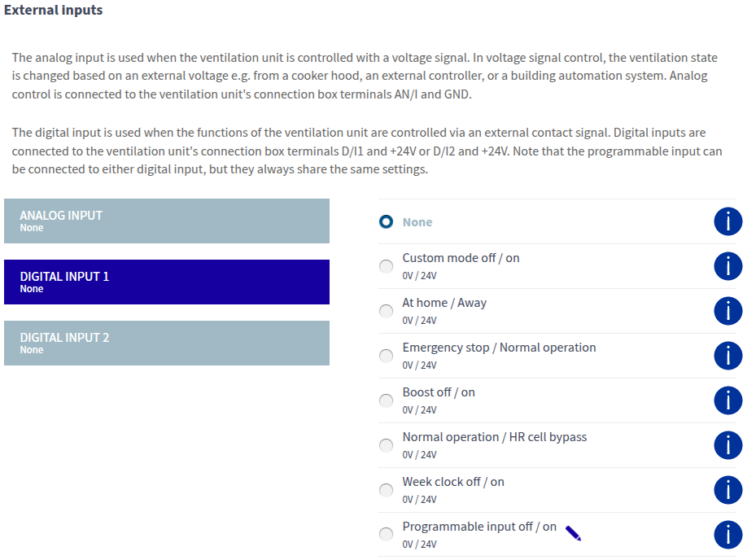Edit programmable input with the pencil icon

573,533
